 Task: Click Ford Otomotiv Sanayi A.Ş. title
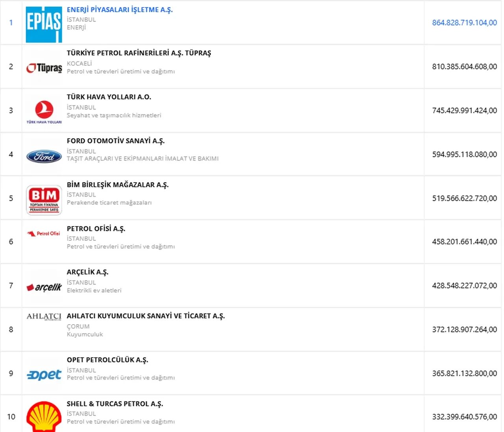tap(115, 141)
